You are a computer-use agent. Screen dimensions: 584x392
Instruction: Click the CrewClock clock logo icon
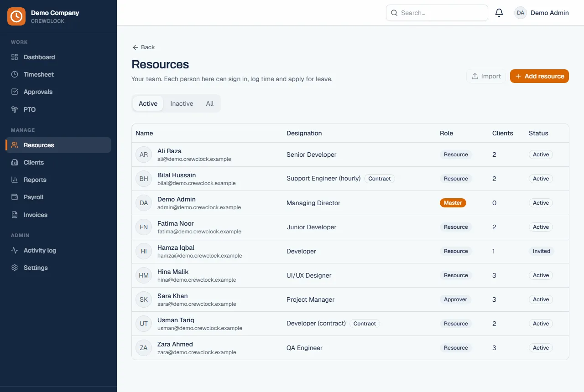pos(16,16)
